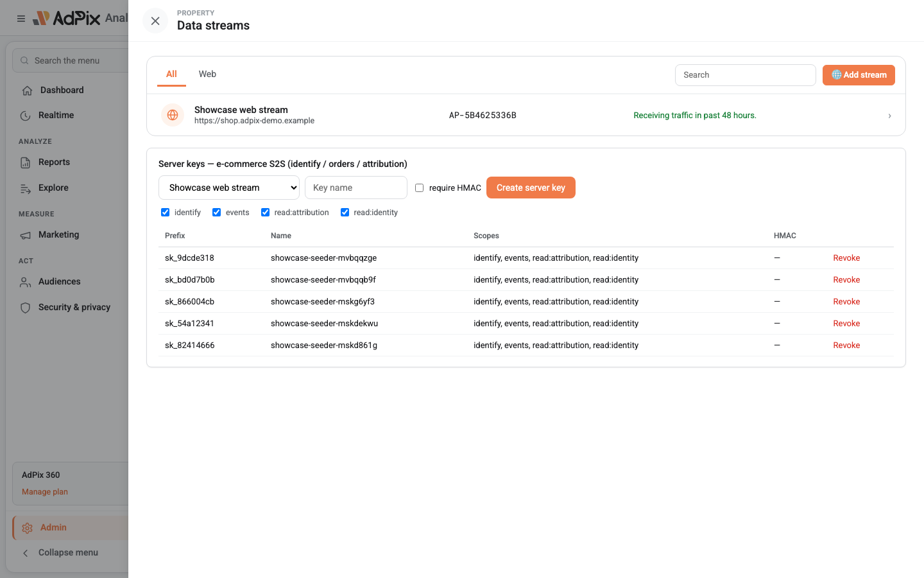
Task: Click the Collapse menu chevron icon
Action: (26, 553)
